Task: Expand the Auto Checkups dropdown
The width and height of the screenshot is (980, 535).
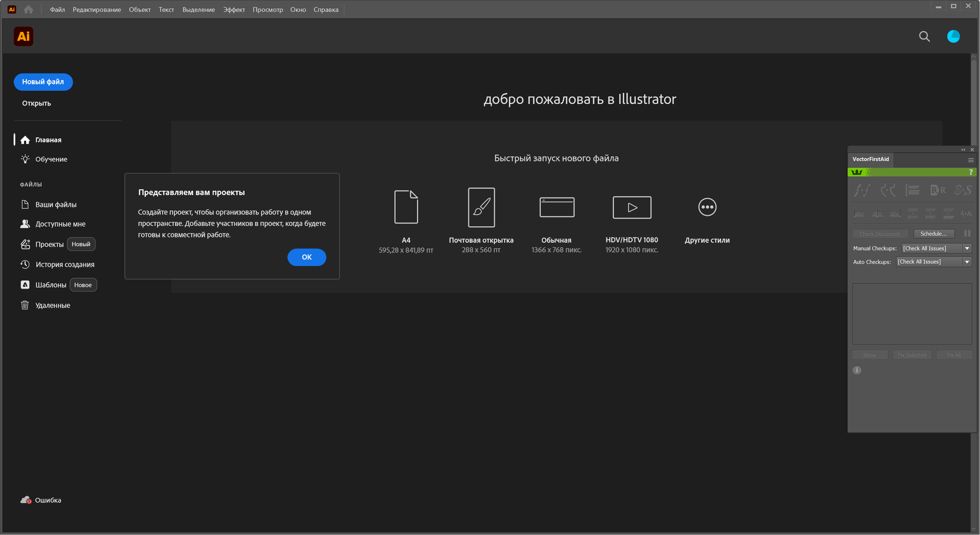Action: tap(967, 262)
